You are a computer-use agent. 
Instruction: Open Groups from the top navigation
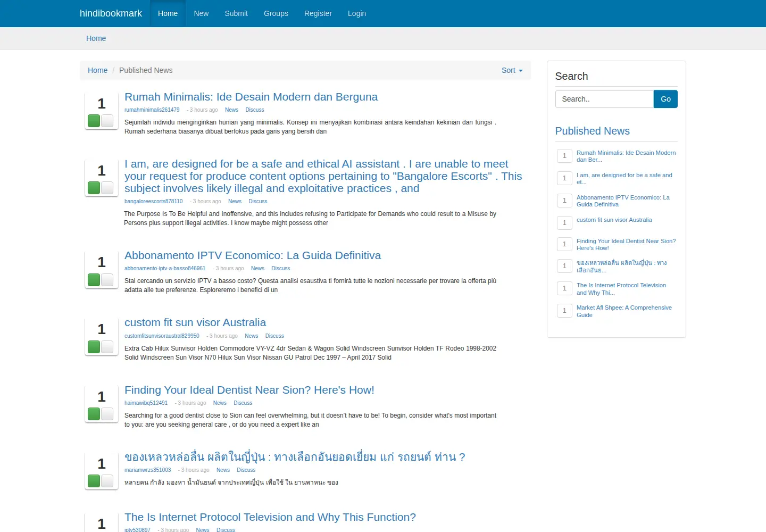[276, 13]
